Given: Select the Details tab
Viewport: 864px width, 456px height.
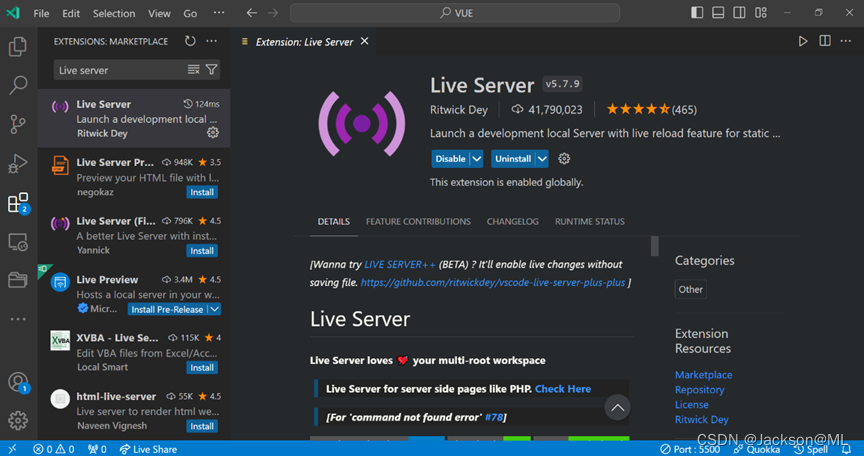Looking at the screenshot, I should [x=333, y=221].
